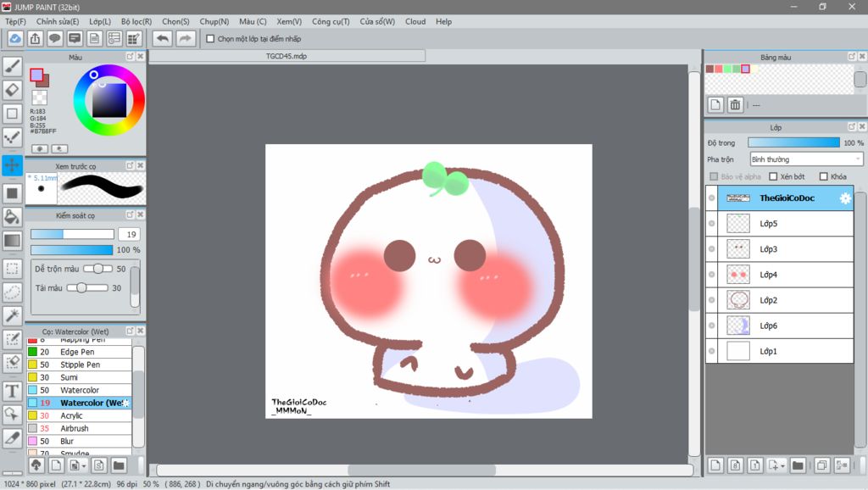The image size is (868, 490).
Task: Add new color to Bảng màu palette
Action: (x=715, y=104)
